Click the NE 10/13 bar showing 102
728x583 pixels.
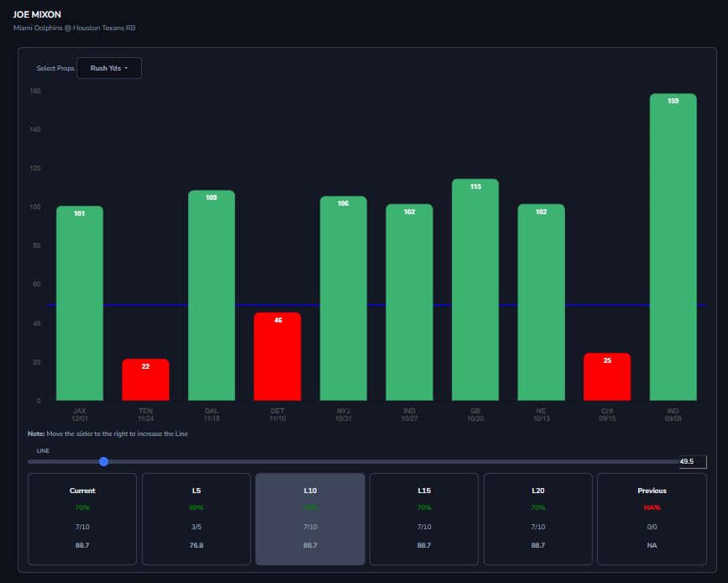pyautogui.click(x=542, y=302)
